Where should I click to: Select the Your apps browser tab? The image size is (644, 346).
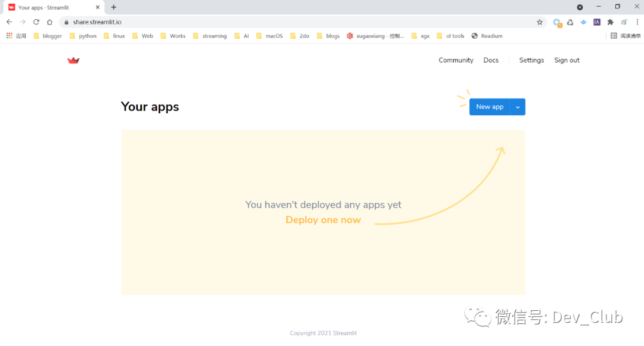(54, 7)
